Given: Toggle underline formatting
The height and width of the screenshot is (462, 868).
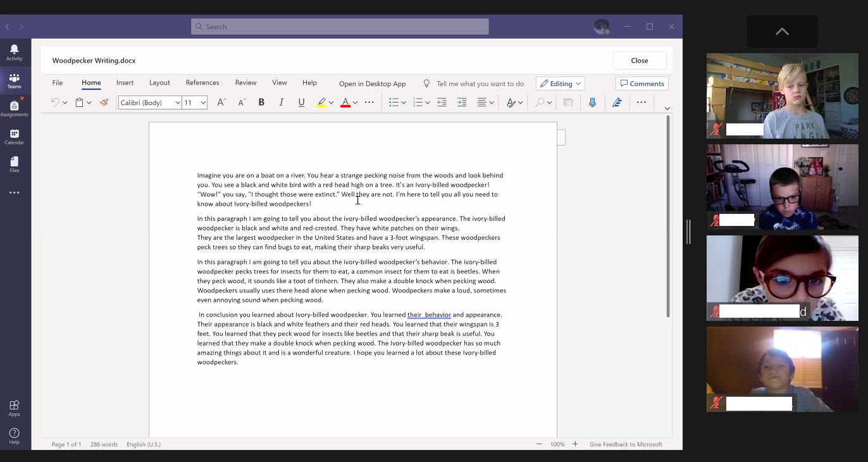Looking at the screenshot, I should 301,103.
